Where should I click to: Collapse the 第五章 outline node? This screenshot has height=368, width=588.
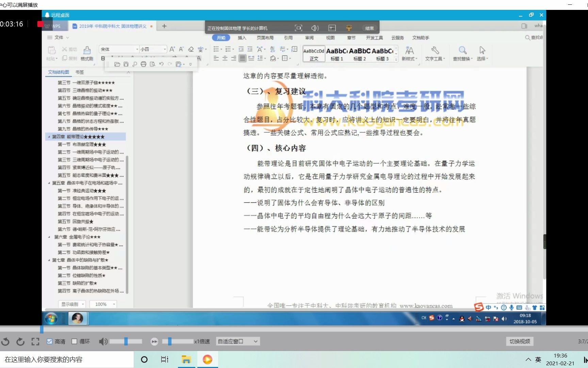coord(49,183)
